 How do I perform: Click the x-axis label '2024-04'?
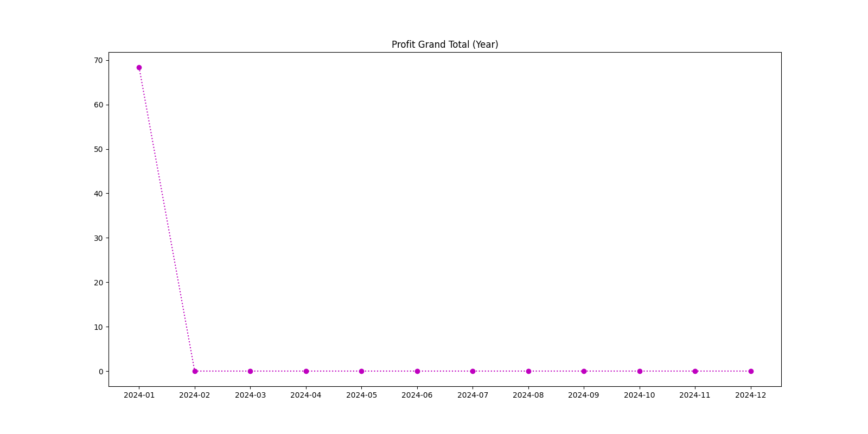(306, 395)
